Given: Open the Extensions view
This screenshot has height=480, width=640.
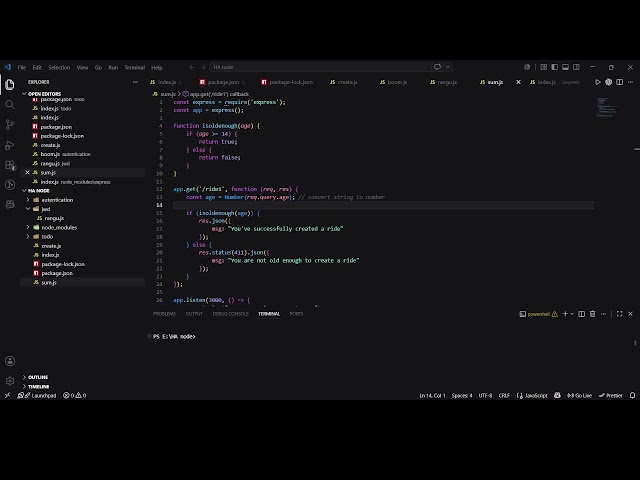Looking at the screenshot, I should (10, 165).
